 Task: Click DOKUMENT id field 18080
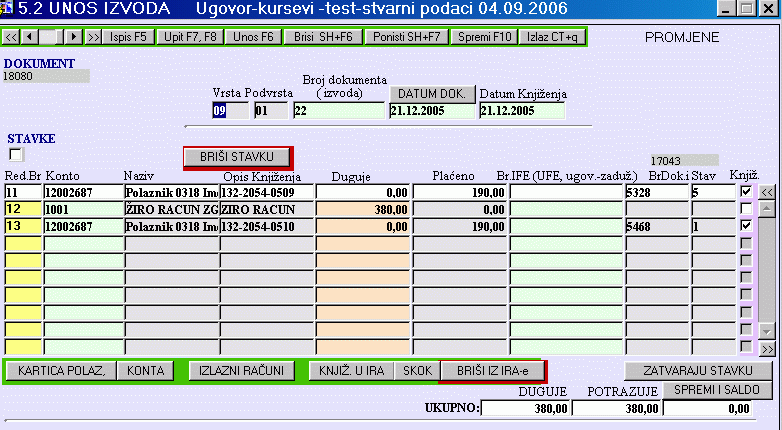46,76
